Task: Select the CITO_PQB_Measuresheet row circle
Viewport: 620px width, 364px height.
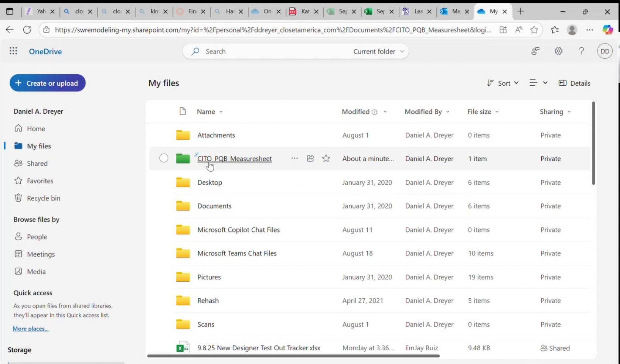Action: [x=164, y=158]
